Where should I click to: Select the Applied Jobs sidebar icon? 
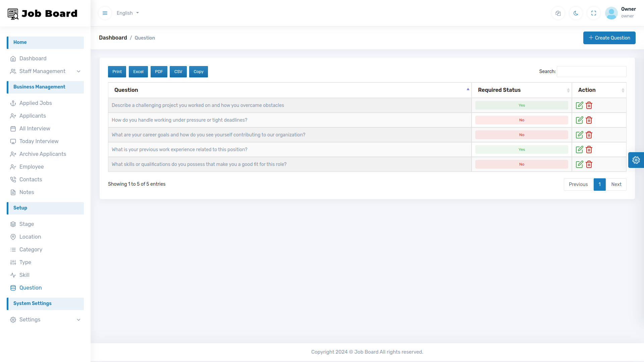click(x=13, y=103)
